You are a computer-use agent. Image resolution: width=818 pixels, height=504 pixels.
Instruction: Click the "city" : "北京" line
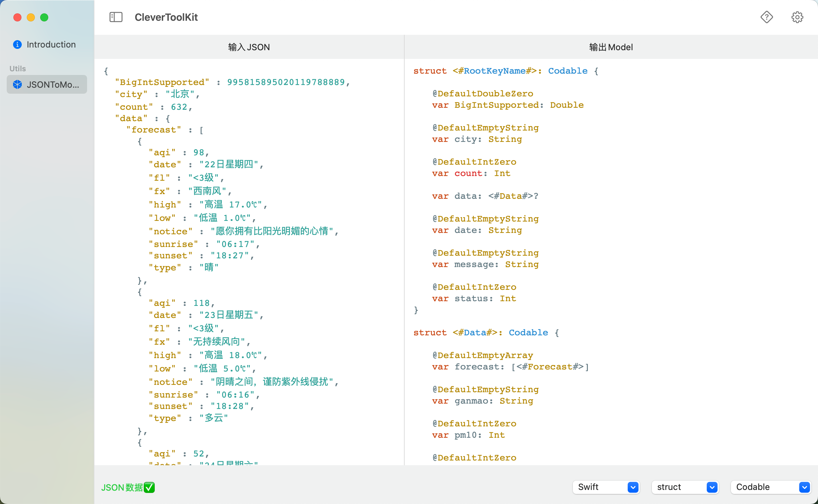point(157,94)
